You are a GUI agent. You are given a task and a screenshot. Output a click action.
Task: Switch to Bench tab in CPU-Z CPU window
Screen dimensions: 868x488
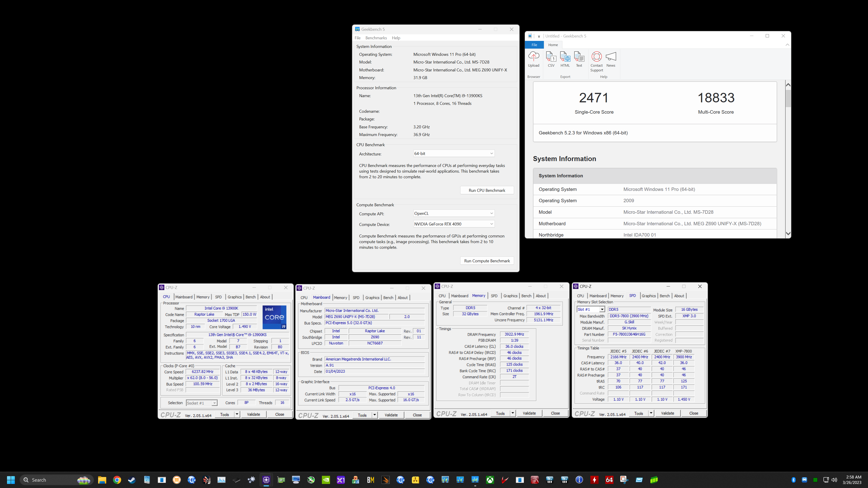tap(250, 297)
